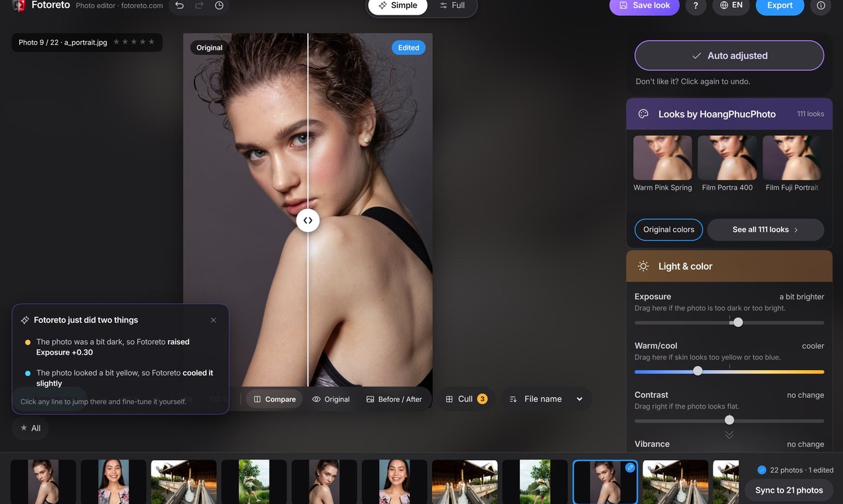Collapse the Light & color section header
Screen dimensions: 843x504
[729, 267]
